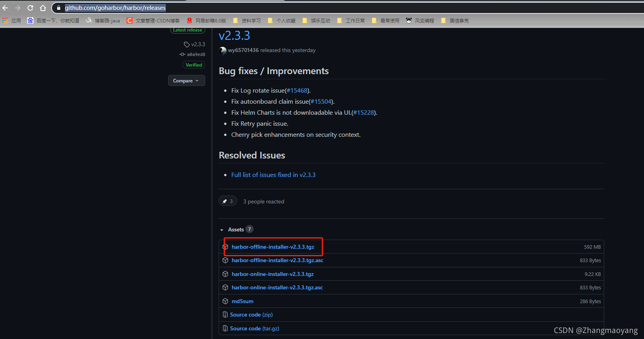644x339 pixels.
Task: Open the 文章管理-CSDN博客 bookmark
Action: coord(153,20)
